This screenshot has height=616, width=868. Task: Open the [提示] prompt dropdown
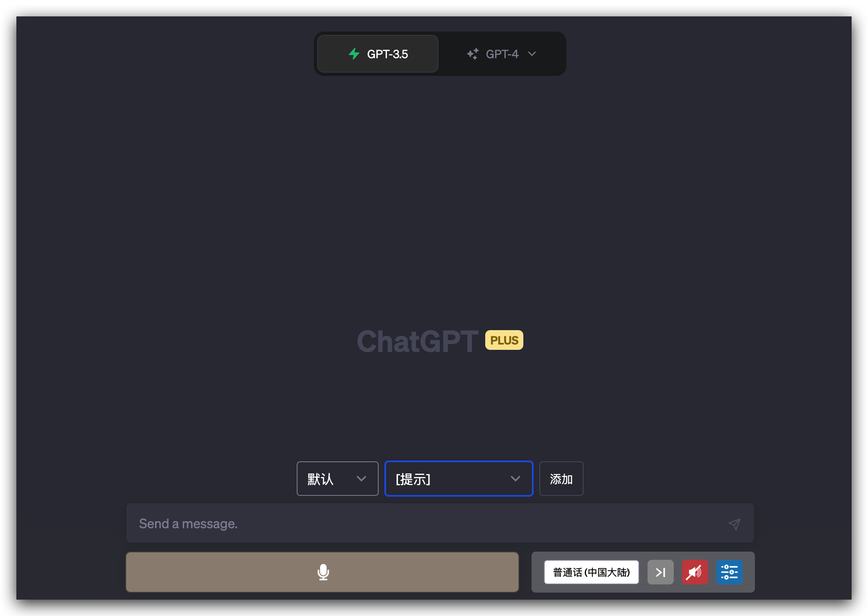click(x=459, y=479)
